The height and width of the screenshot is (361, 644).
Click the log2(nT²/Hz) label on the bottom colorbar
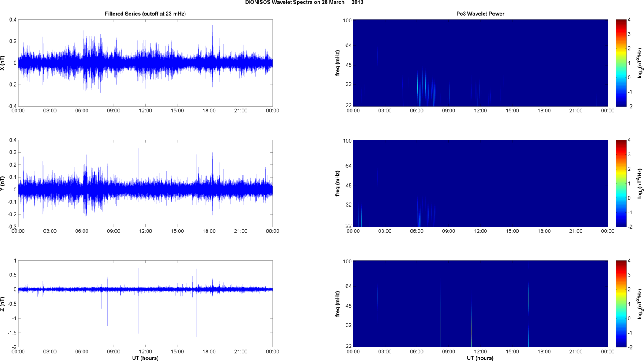(x=640, y=304)
